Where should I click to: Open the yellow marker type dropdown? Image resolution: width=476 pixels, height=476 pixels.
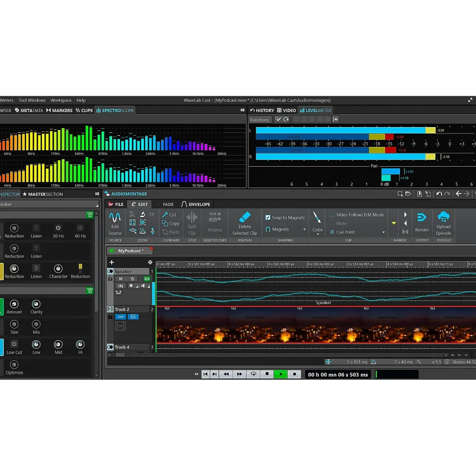(394, 223)
